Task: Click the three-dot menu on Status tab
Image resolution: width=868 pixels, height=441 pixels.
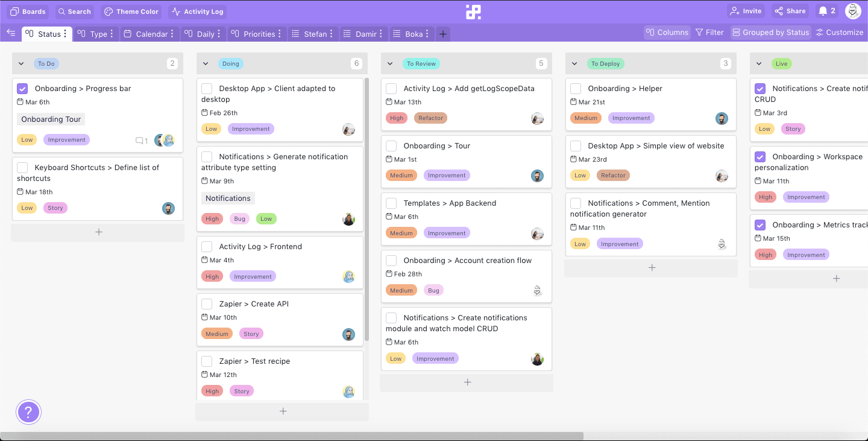Action: [x=65, y=34]
